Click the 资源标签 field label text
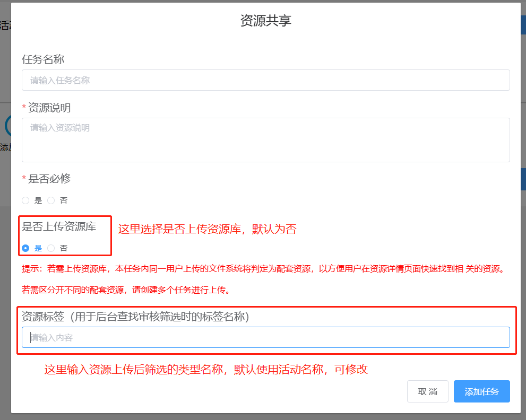This screenshot has width=526, height=420. click(135, 317)
